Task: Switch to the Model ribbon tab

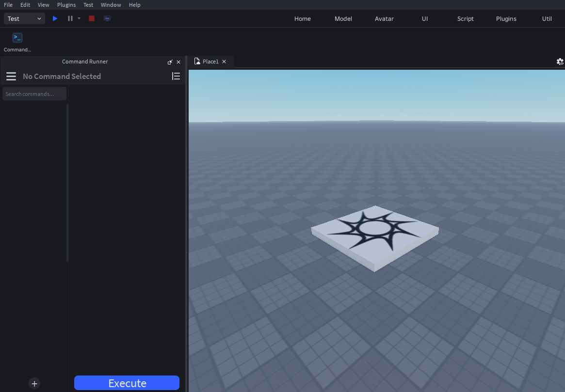Action: click(343, 19)
